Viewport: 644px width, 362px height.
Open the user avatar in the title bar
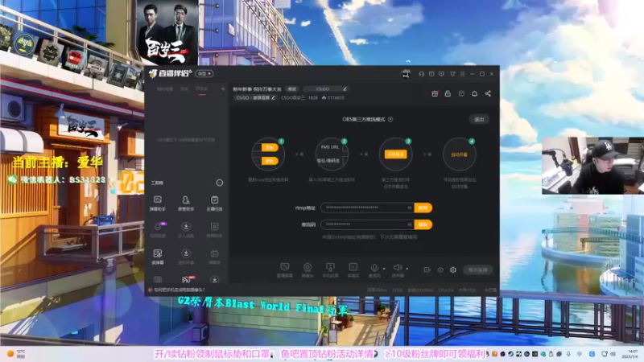(406, 74)
